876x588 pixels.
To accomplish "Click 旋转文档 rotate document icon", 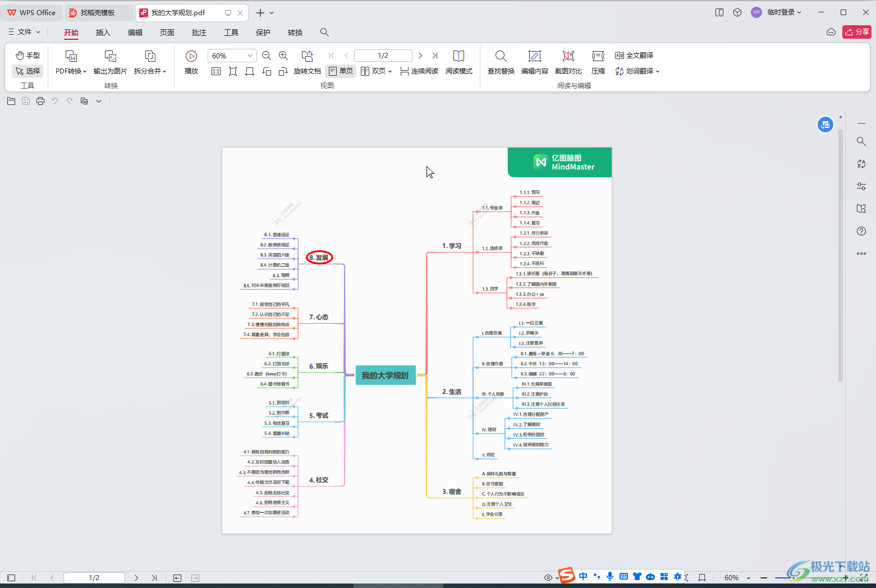I will (308, 62).
